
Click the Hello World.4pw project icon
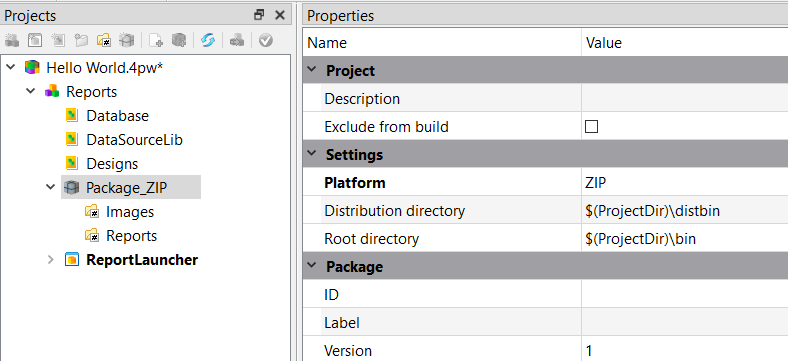tap(32, 67)
